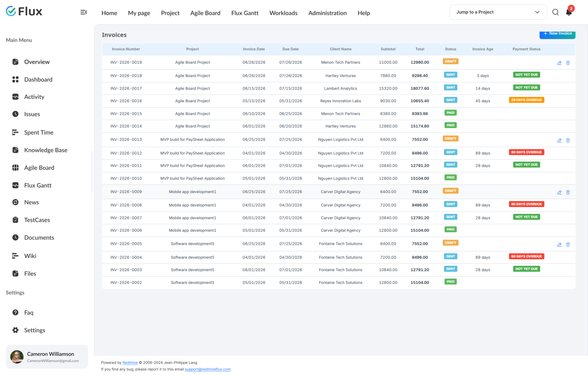Open Flux Gantt in top navigation
The image size is (588, 376).
tap(245, 13)
